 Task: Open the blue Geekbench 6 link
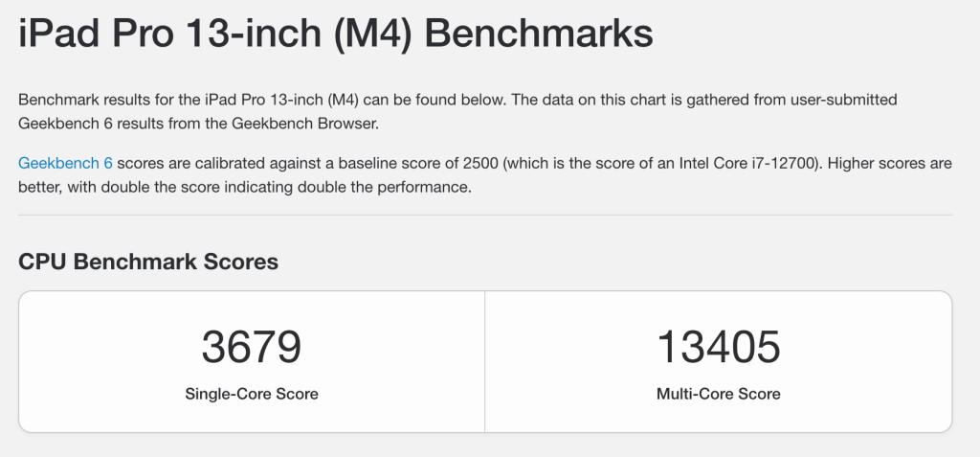pos(65,164)
